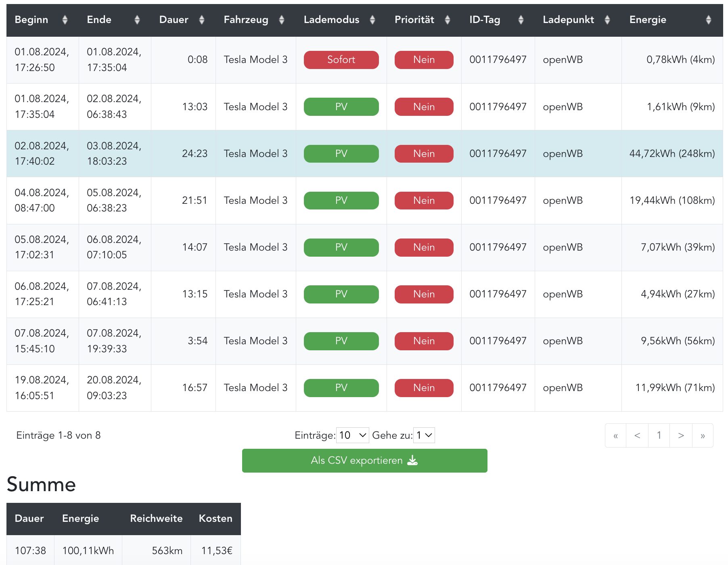Open the Einträge per page dropdown

352,435
